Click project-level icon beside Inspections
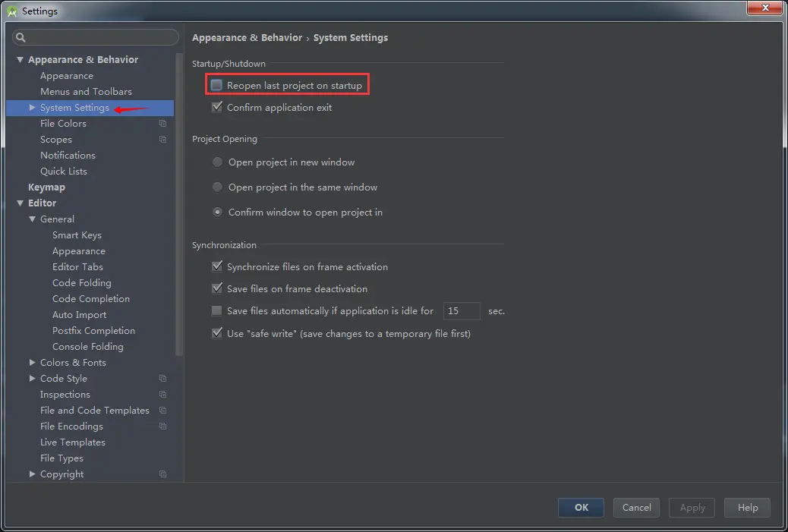This screenshot has width=788, height=532. (x=162, y=395)
